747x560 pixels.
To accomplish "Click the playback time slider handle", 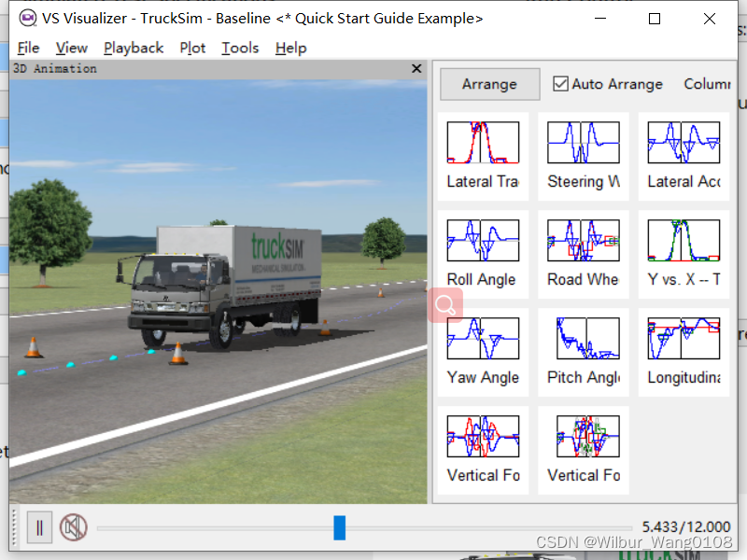I will (339, 527).
